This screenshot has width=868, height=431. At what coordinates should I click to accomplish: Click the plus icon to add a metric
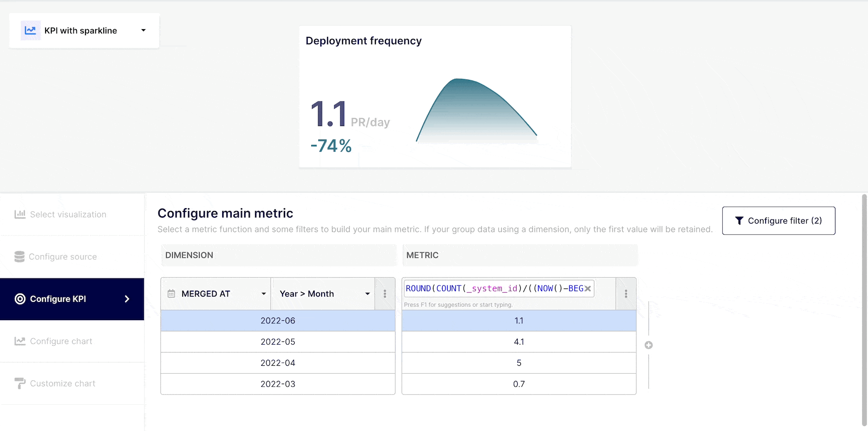(x=648, y=345)
